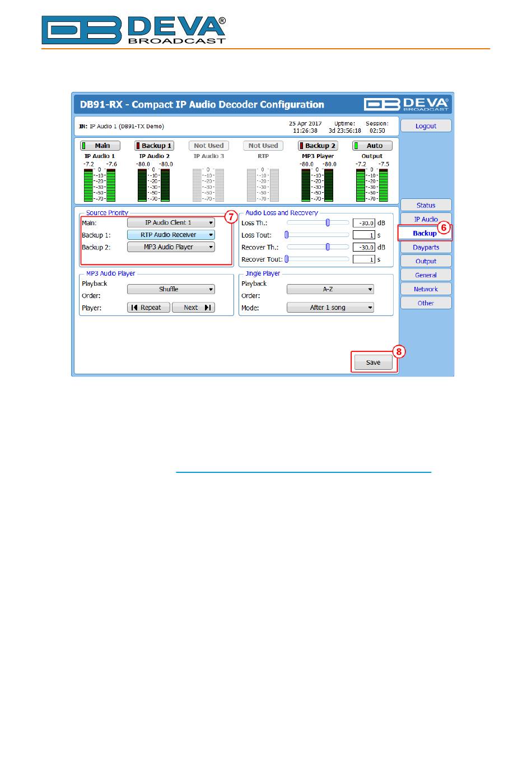This screenshot has height=762, width=532.
Task: Skip to the Next MP3 track
Action: pos(193,308)
